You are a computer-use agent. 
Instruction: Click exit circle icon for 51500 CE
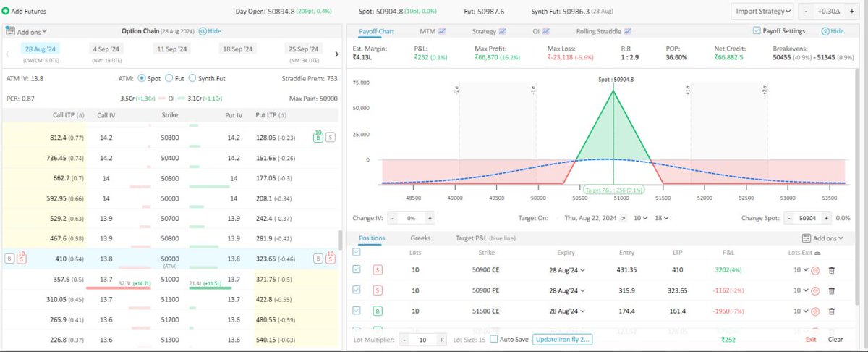(x=815, y=311)
